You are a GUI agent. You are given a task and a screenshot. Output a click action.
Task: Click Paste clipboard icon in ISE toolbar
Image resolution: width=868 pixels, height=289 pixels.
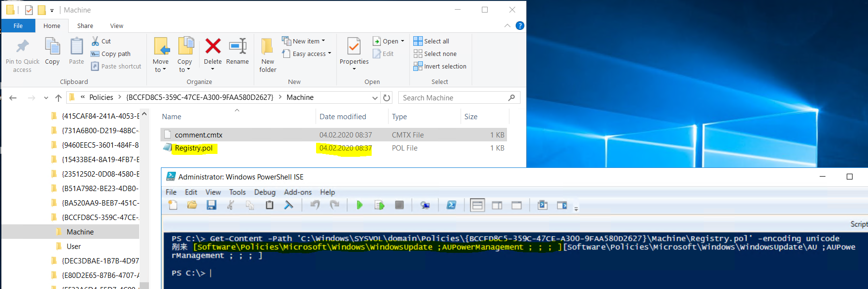269,205
